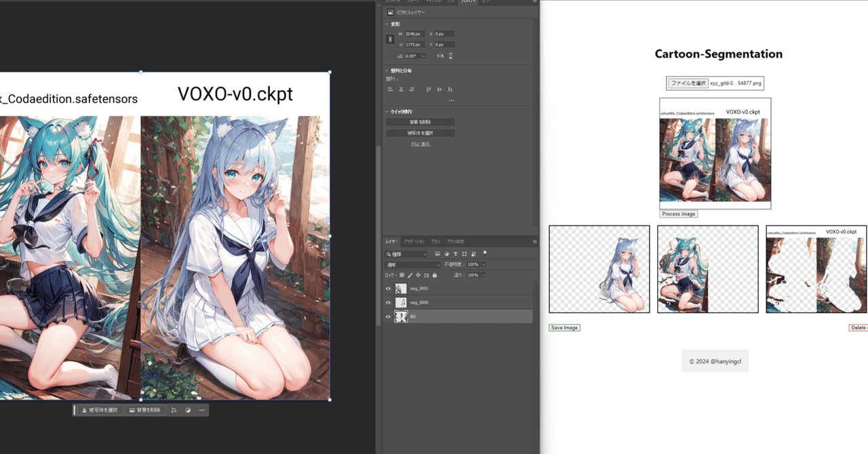Open the fill percentage dropdown

(484, 275)
